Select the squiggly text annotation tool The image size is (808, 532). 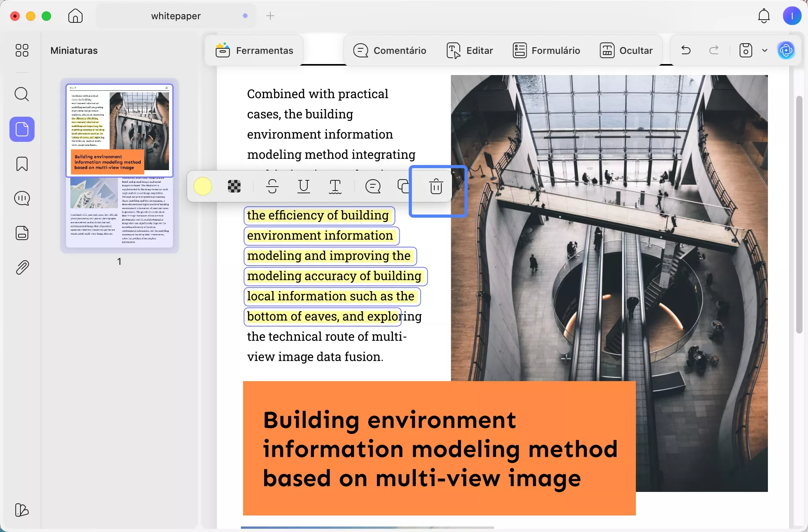335,186
